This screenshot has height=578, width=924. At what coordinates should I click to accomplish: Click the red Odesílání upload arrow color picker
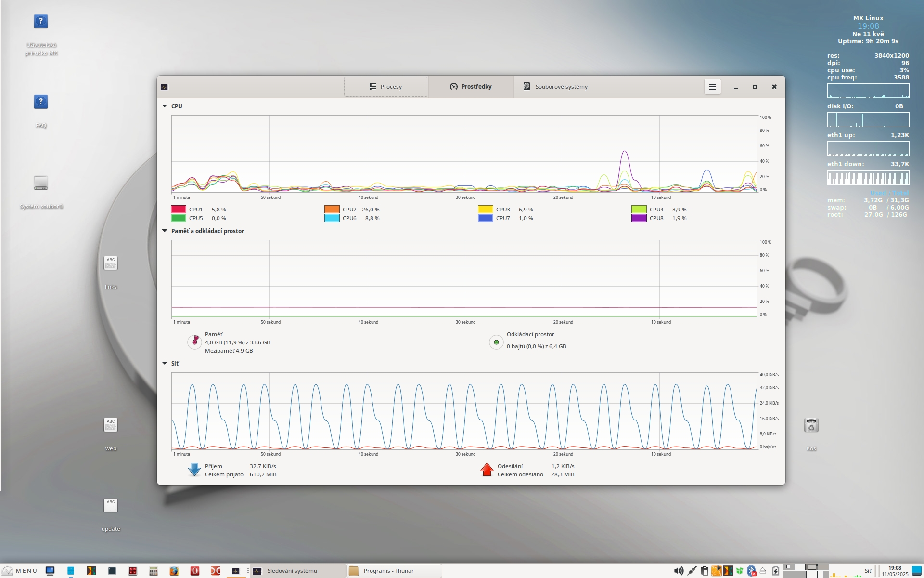pos(487,470)
